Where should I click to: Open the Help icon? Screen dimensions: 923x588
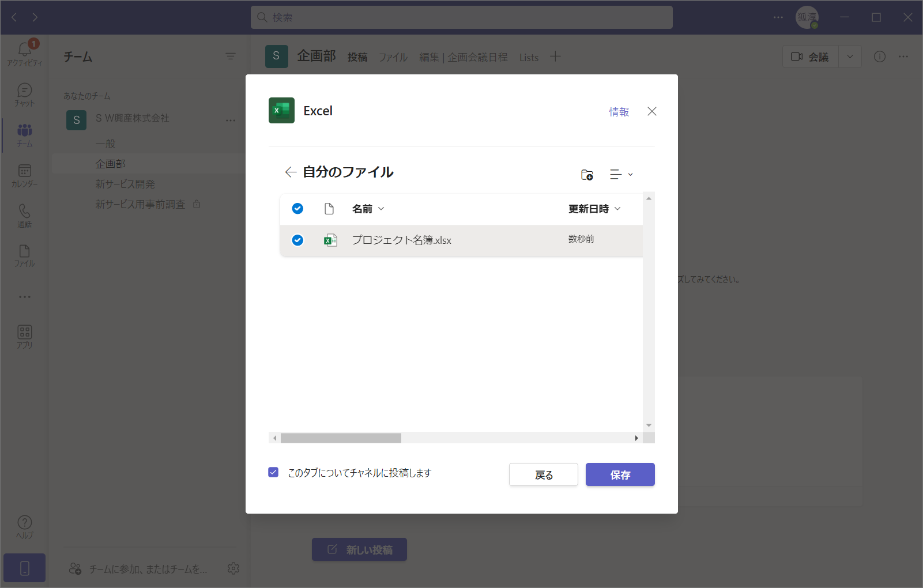click(24, 522)
